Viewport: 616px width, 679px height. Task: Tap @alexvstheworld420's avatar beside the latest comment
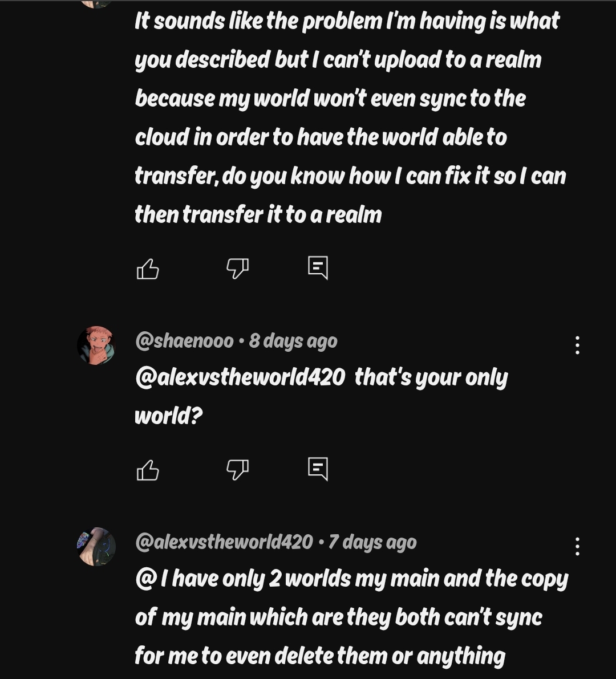[96, 546]
